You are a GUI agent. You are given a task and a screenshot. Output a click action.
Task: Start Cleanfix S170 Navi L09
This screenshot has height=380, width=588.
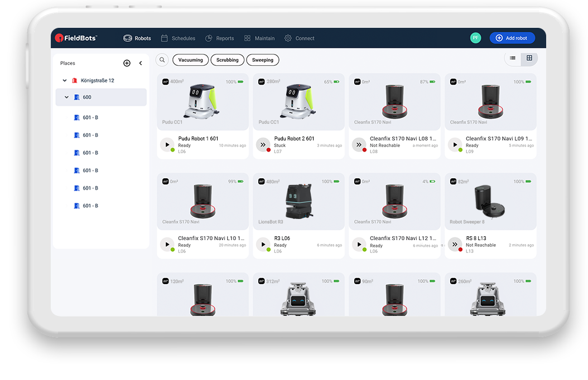pos(455,145)
